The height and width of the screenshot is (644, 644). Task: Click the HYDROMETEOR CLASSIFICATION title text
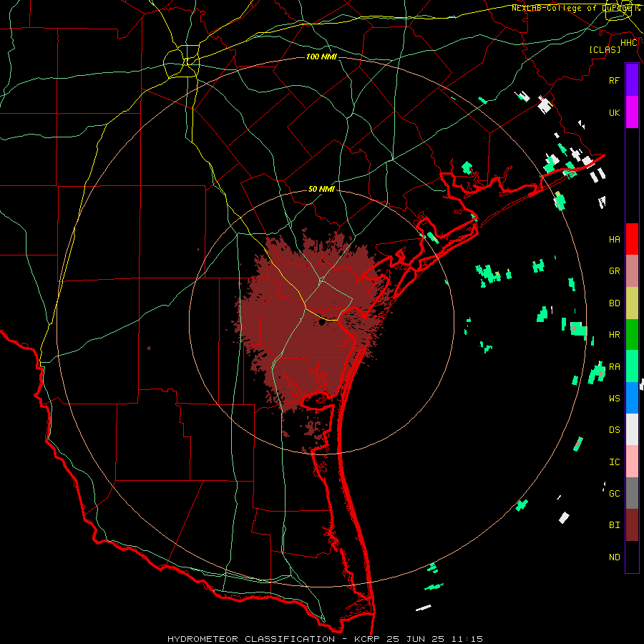point(251,639)
